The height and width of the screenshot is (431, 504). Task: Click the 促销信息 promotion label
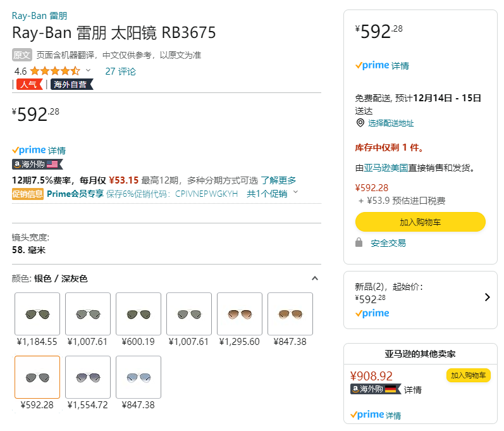pos(28,194)
